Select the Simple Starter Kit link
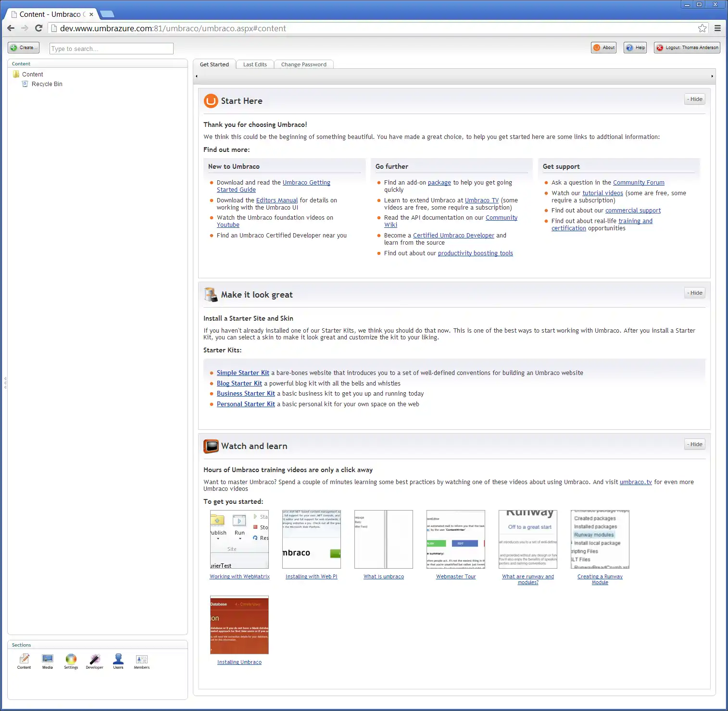The image size is (728, 711). (243, 373)
